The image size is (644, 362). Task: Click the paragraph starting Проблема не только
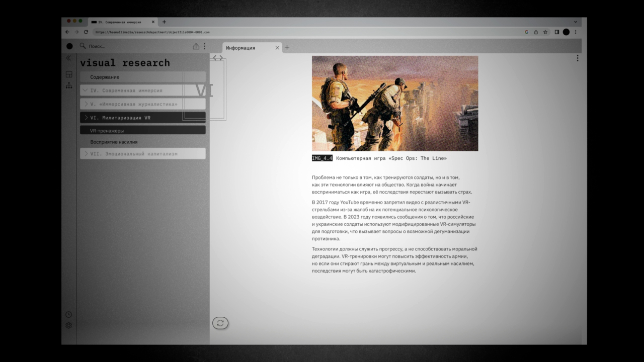tap(392, 185)
